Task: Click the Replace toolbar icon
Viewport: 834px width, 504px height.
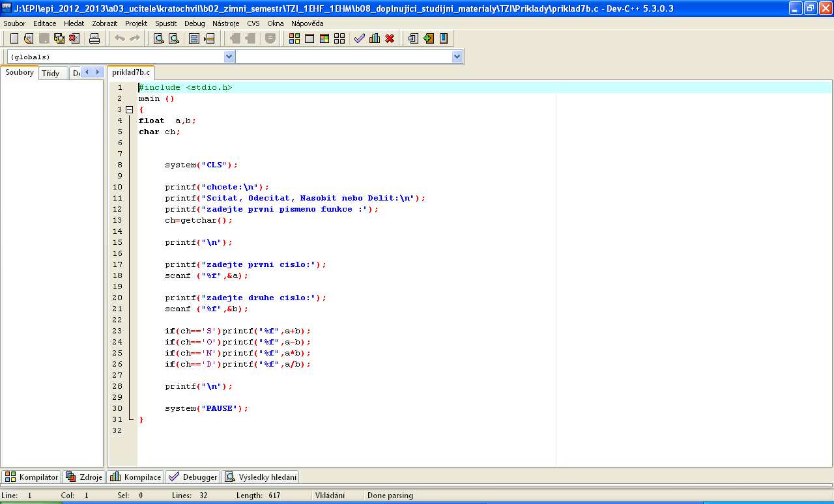Action: 174,38
